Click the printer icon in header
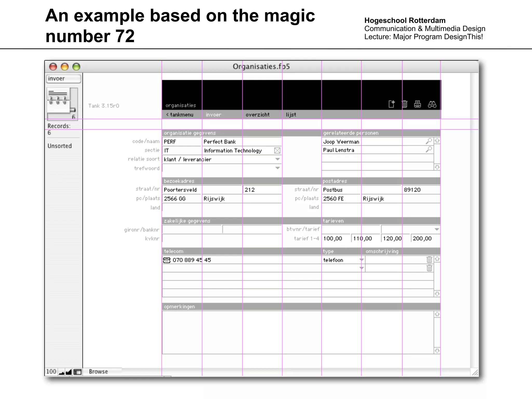This screenshot has width=532, height=399. (x=417, y=104)
